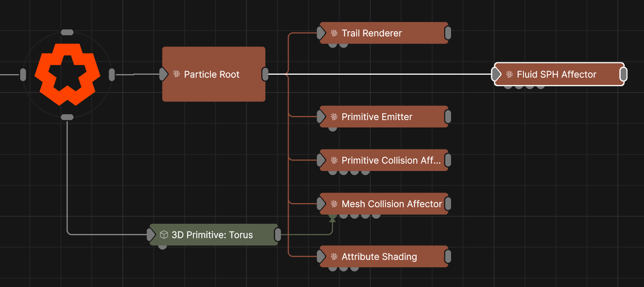
Task: Click the Fluid SPH Affector input port
Action: (x=496, y=74)
